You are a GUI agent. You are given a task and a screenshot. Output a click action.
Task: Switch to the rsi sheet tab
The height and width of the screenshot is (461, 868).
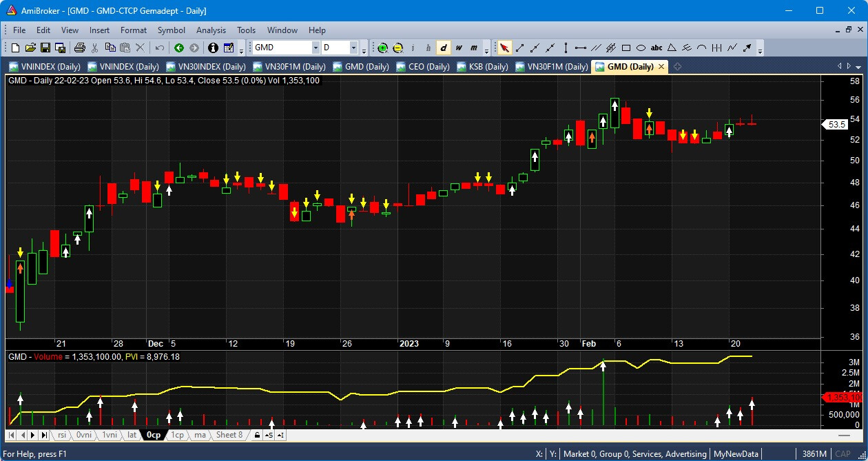click(x=62, y=435)
